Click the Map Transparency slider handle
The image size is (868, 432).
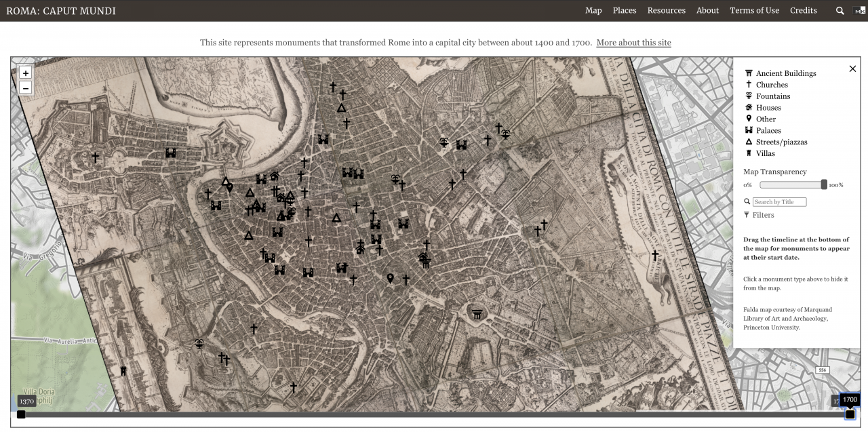pyautogui.click(x=824, y=184)
